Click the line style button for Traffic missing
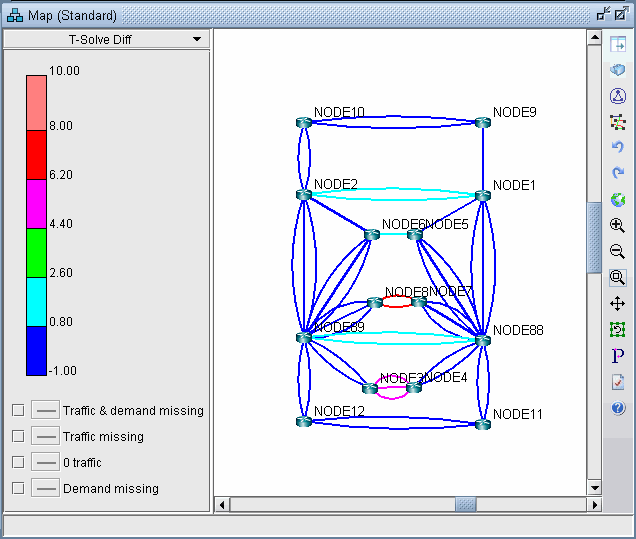Viewport: 636px width, 539px height. pos(45,437)
